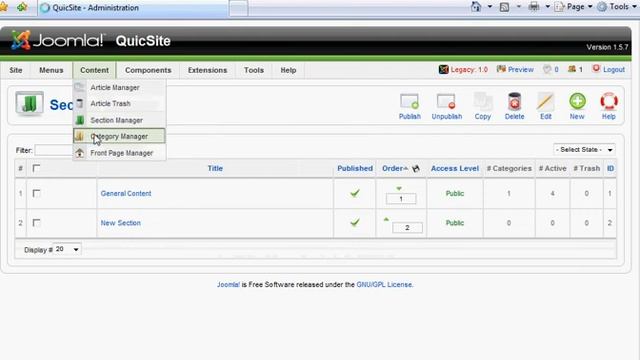Click the Joomla! footer link

click(228, 284)
